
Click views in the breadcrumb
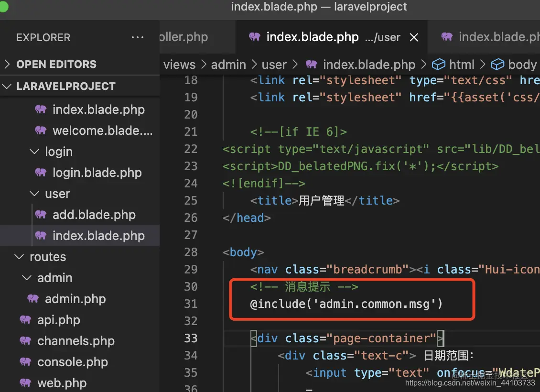179,65
